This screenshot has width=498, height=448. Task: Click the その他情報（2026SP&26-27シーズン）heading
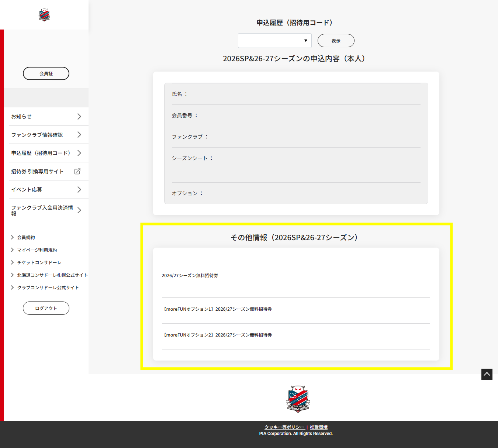(294, 238)
